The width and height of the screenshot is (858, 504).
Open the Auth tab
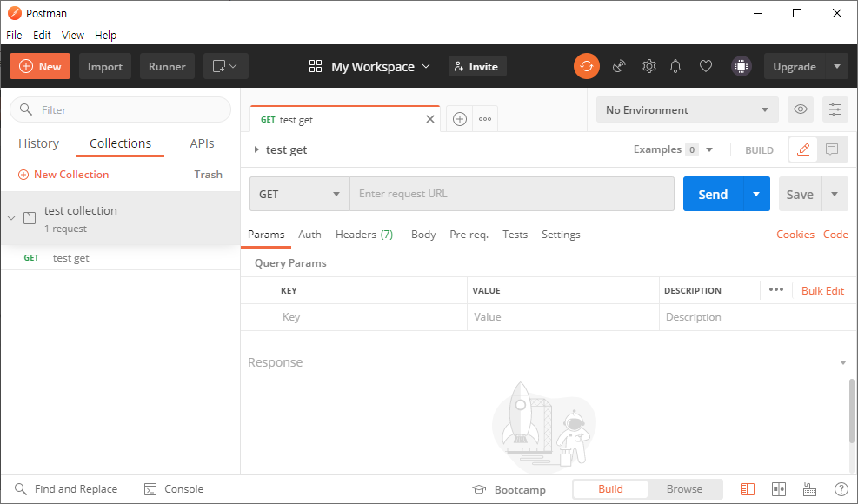point(309,235)
